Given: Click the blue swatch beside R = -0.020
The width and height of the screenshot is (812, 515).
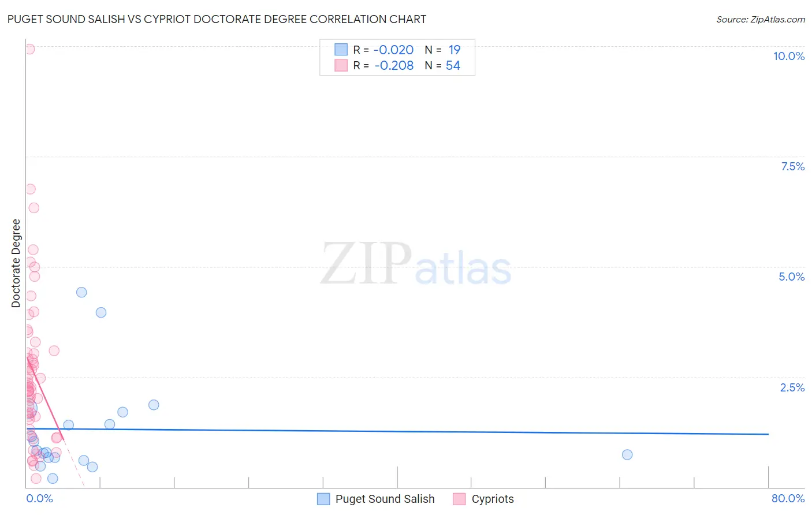Looking at the screenshot, I should click(341, 50).
